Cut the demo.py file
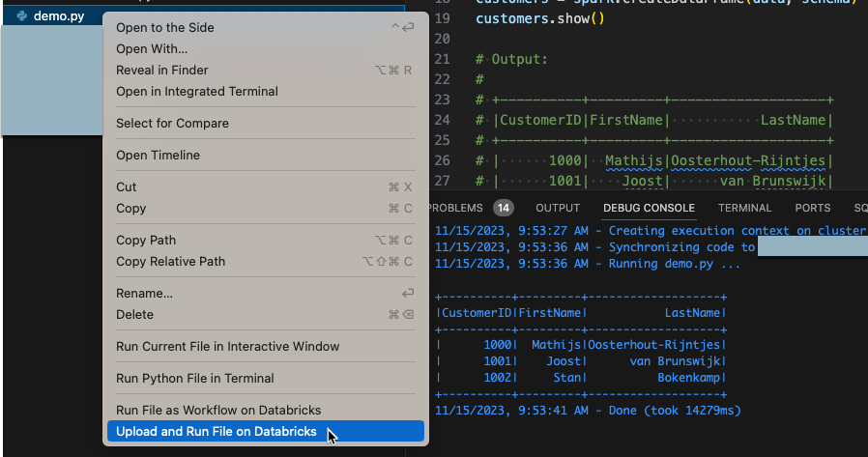This screenshot has width=868, height=457. 126,187
